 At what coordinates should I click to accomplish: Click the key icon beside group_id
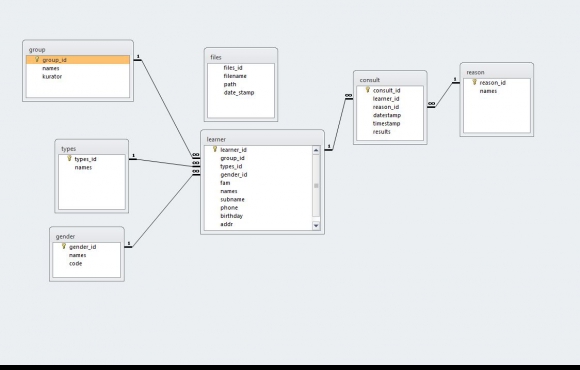coord(37,59)
